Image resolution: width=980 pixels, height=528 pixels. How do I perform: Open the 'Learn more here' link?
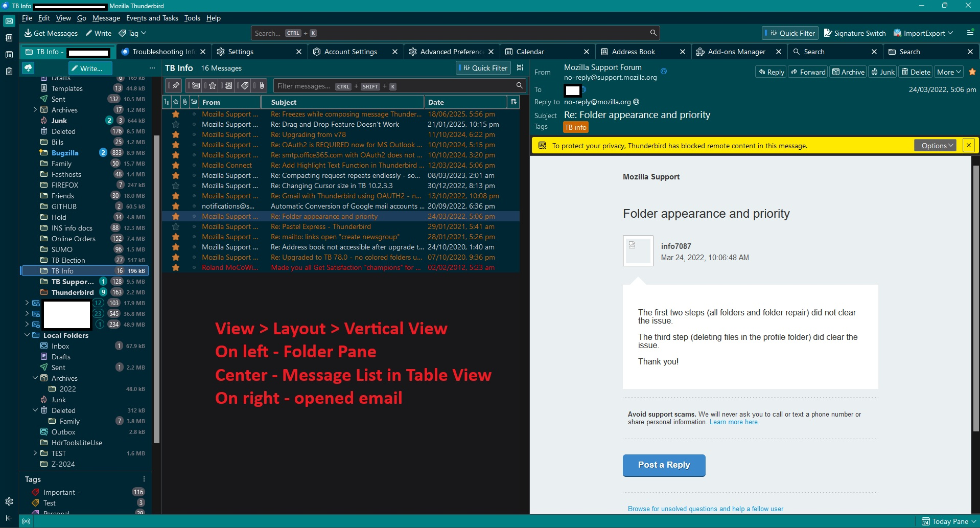(x=734, y=422)
